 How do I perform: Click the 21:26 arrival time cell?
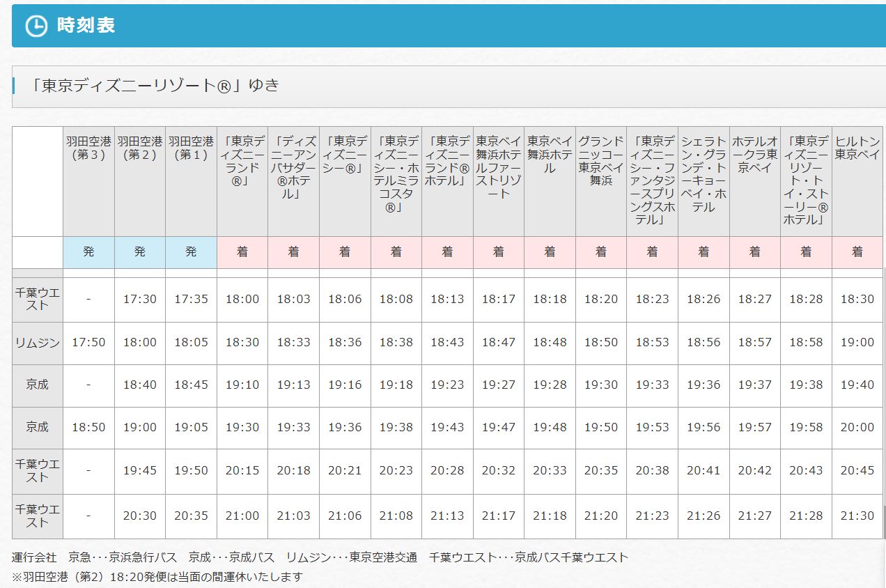point(704,516)
